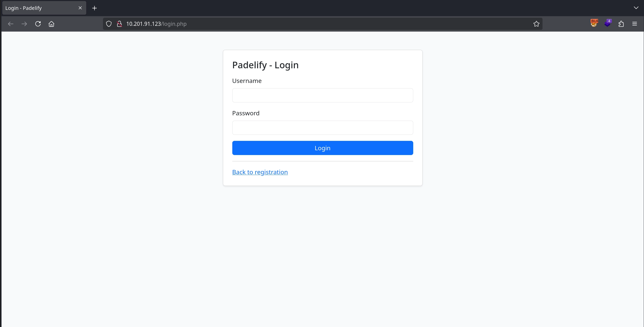The width and height of the screenshot is (644, 327).
Task: Click the insecure connection padlock icon
Action: click(119, 24)
